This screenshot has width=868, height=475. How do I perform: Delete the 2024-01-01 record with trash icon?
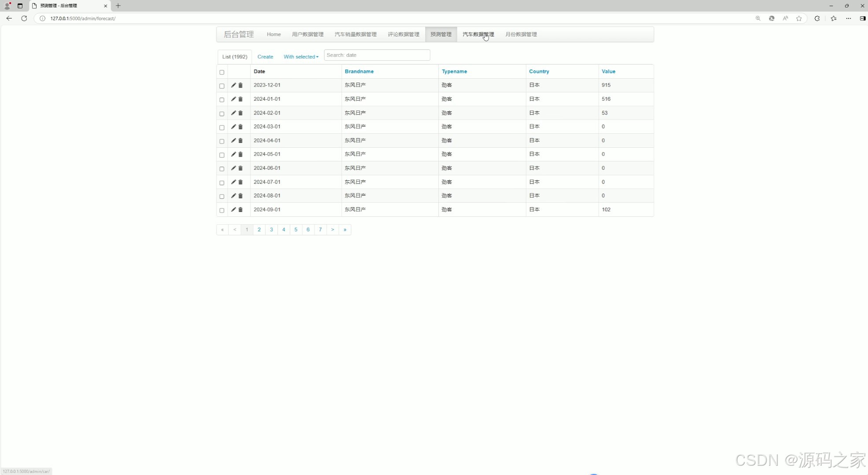pos(240,99)
